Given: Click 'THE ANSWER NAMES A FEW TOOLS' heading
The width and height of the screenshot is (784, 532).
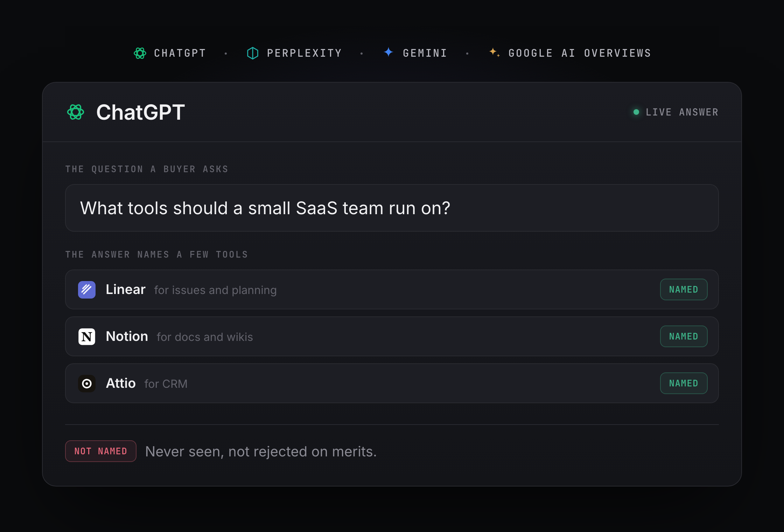Looking at the screenshot, I should (157, 254).
